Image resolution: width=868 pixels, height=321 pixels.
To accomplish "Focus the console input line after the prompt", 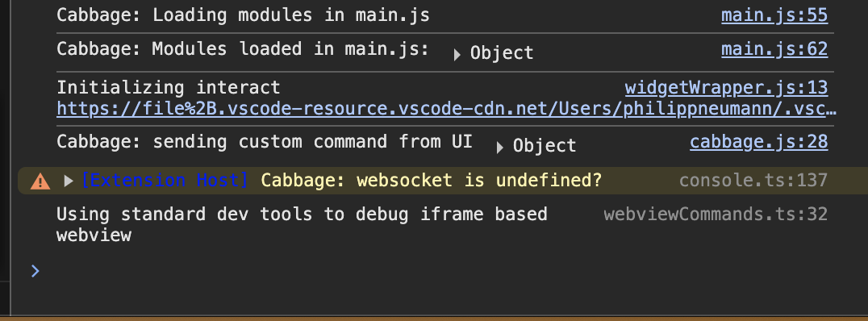I will click(443, 271).
